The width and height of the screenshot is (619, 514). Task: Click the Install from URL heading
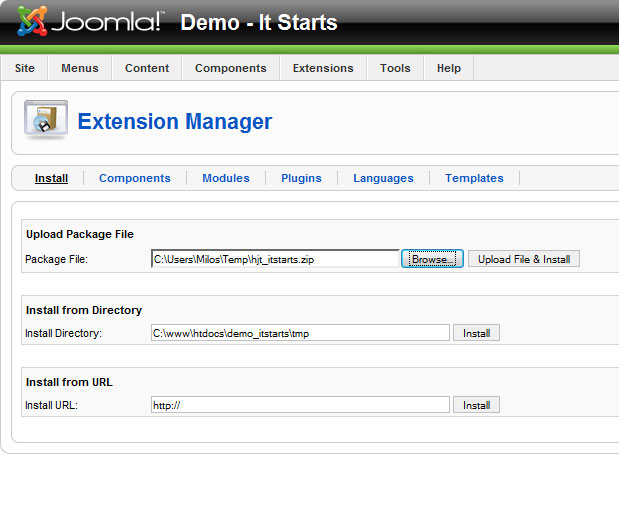[69, 382]
